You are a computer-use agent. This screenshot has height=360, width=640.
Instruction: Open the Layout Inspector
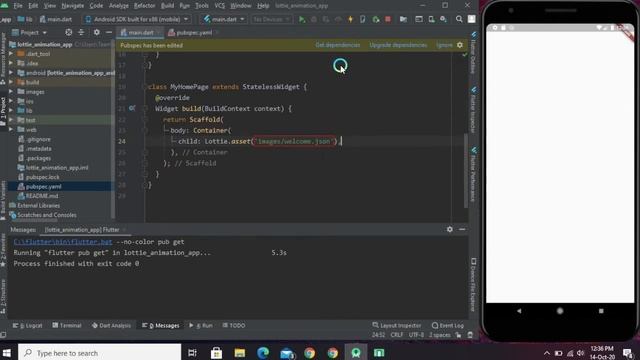397,325
